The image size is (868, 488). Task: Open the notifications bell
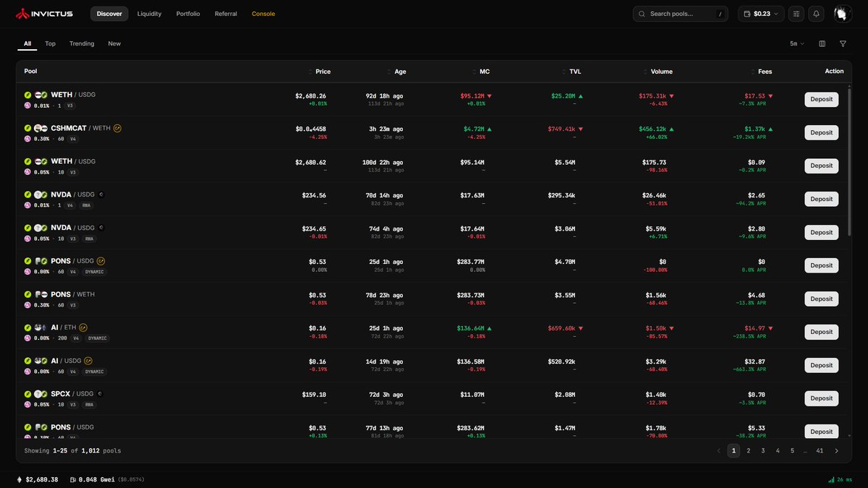point(817,14)
